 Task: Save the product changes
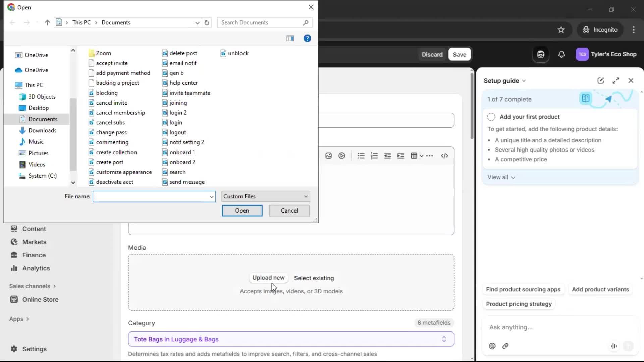tap(459, 54)
